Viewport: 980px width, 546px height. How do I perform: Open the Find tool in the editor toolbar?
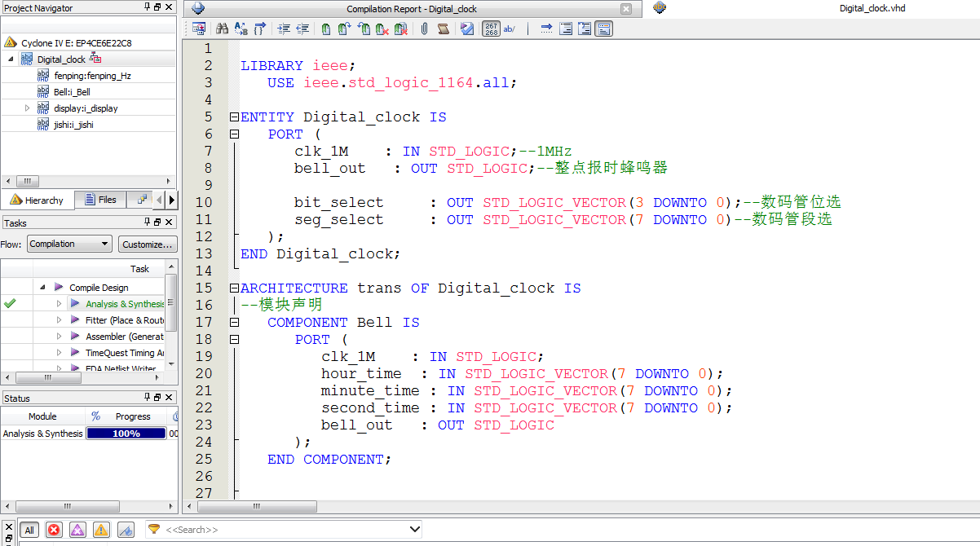[222, 28]
